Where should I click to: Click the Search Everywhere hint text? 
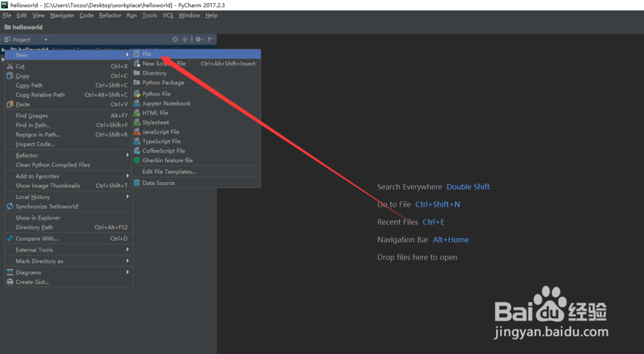coord(410,187)
